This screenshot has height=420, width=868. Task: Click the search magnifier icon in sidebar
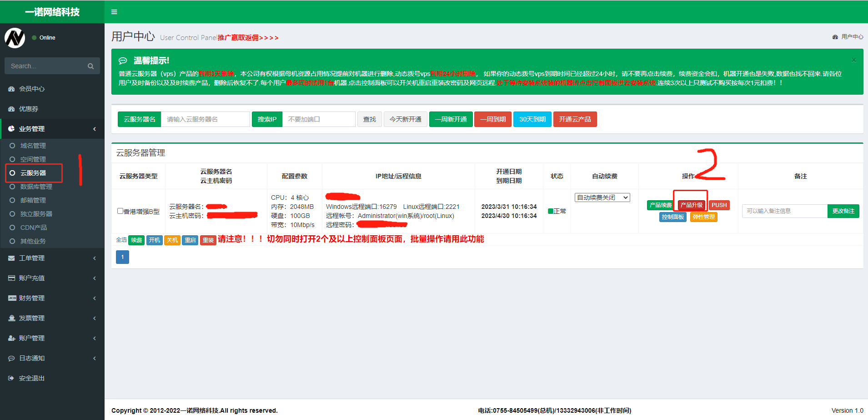[90, 66]
